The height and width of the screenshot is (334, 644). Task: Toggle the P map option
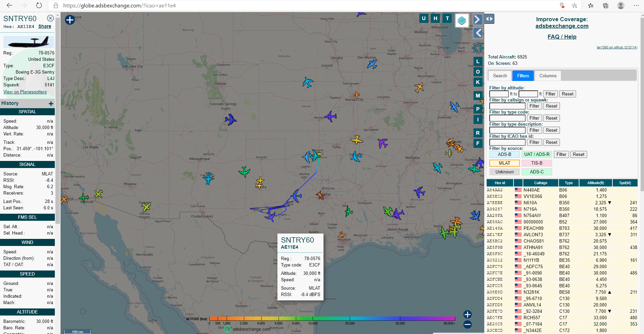[478, 109]
